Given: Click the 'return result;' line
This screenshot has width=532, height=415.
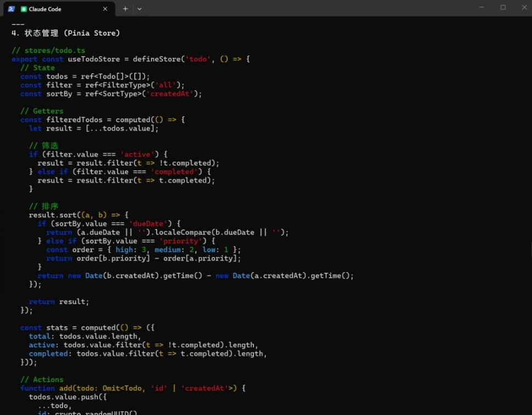Looking at the screenshot, I should pyautogui.click(x=59, y=302).
